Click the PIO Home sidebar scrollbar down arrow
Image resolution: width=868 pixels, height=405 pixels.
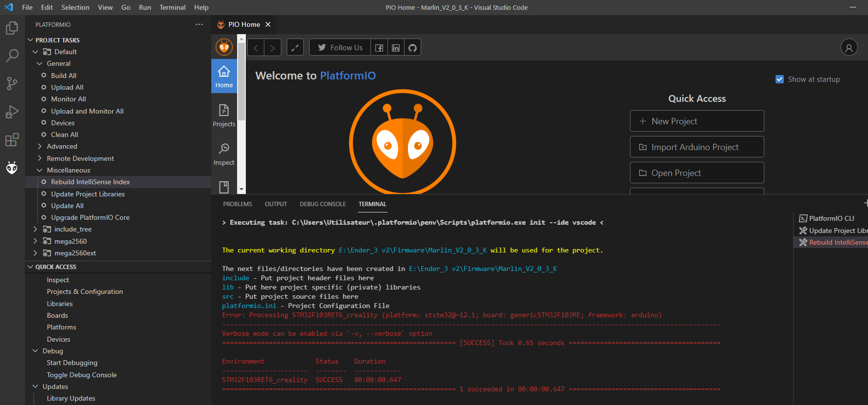point(241,190)
